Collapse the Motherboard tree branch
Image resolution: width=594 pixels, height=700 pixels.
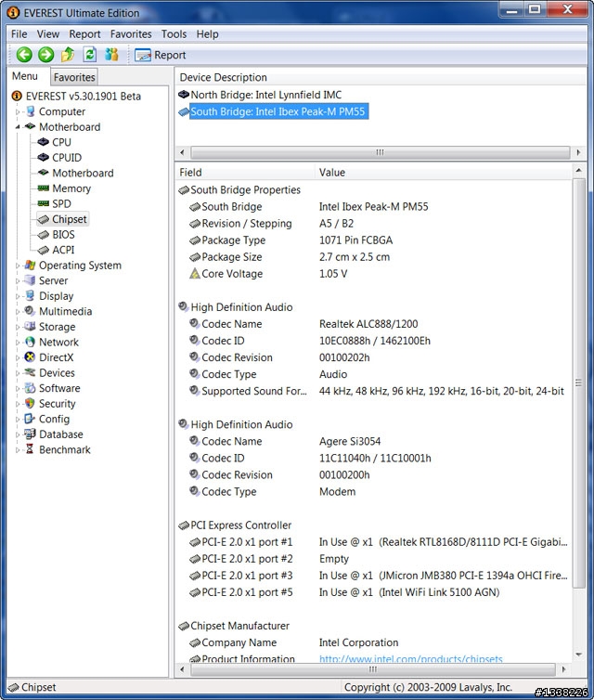[x=18, y=127]
